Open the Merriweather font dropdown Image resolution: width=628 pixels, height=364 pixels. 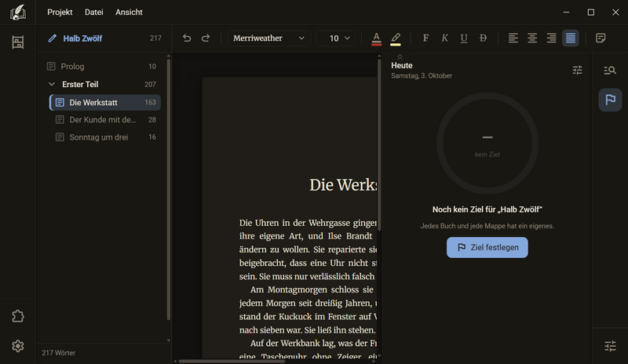pyautogui.click(x=268, y=38)
